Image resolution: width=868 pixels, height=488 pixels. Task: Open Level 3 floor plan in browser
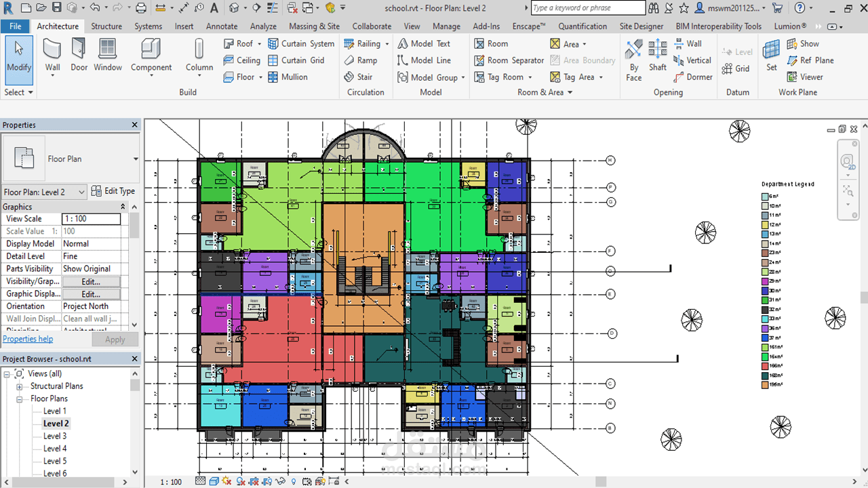(x=55, y=436)
